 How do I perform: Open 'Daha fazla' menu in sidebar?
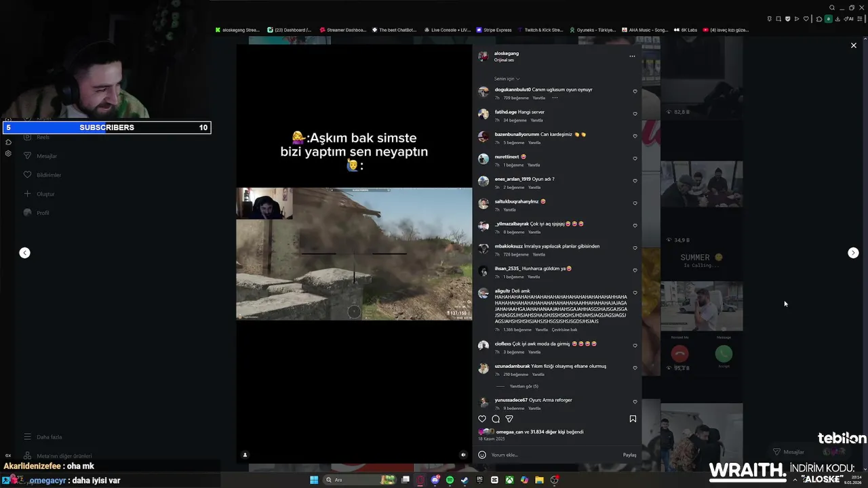click(x=43, y=437)
